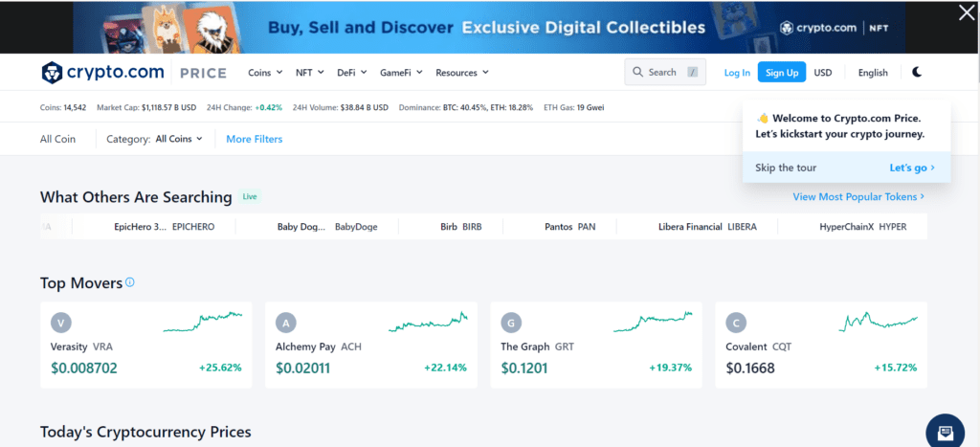Expand the Resources menu
Image resolution: width=980 pixels, height=447 pixels.
click(462, 73)
